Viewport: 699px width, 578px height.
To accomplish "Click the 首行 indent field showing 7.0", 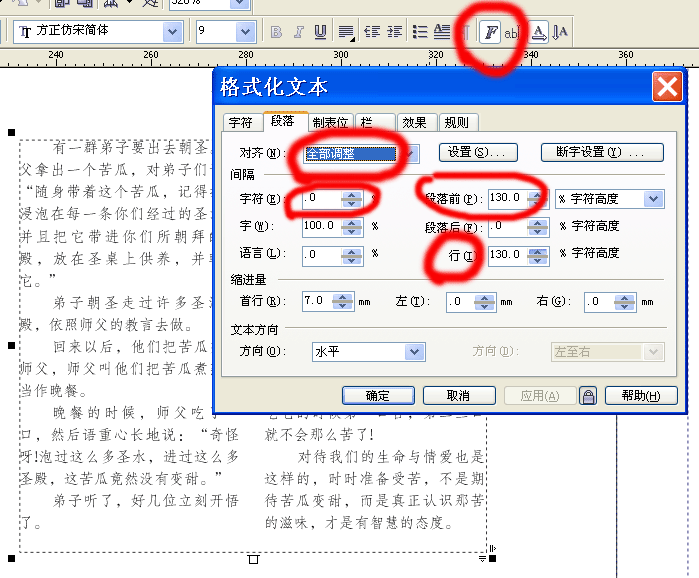I will point(318,302).
